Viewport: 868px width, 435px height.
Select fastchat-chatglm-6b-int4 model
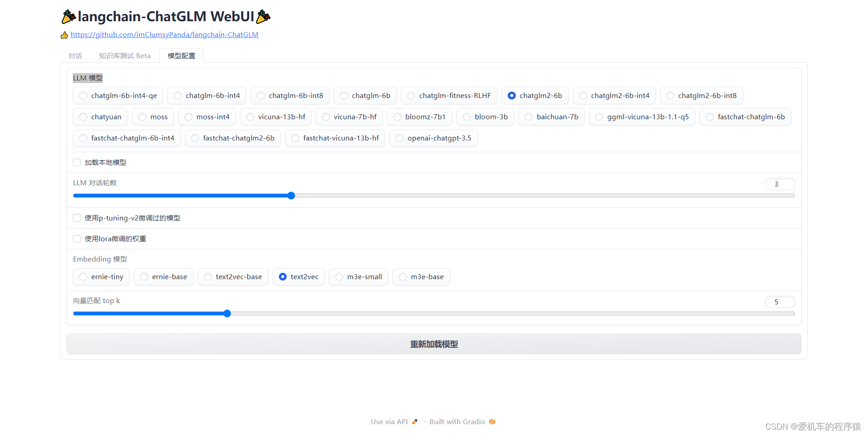(x=127, y=138)
